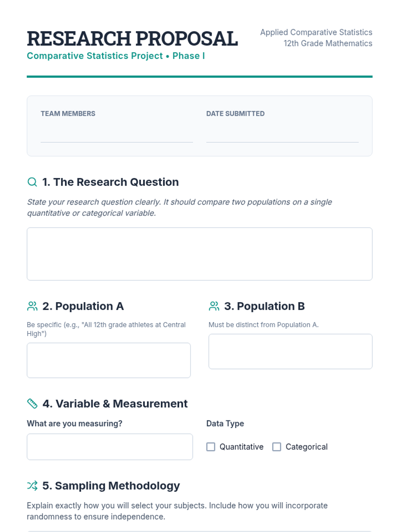Viewport: 399px width, 532px height.
Task: Select the '1. The Research Question' heading
Action: (x=110, y=182)
